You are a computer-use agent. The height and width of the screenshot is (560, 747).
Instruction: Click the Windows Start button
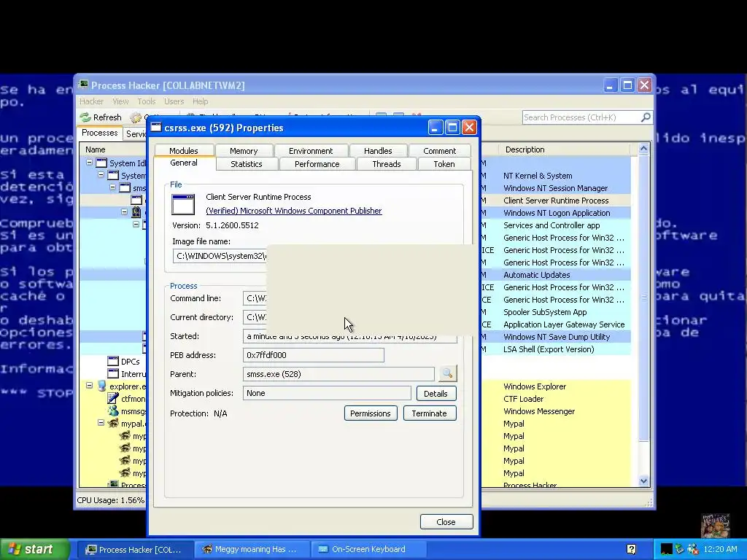point(35,549)
